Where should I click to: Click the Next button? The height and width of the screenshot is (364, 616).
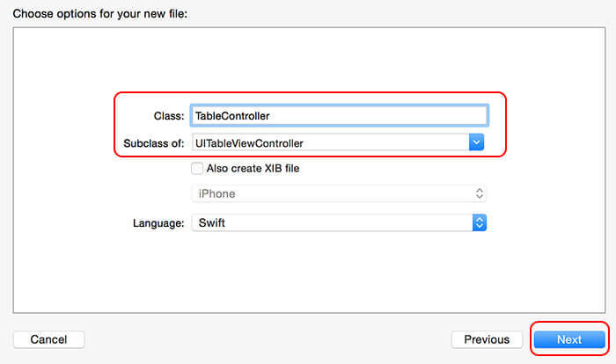click(x=569, y=339)
